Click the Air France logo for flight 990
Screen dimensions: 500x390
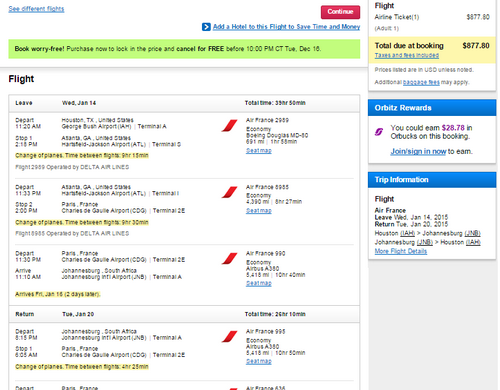[229, 259]
